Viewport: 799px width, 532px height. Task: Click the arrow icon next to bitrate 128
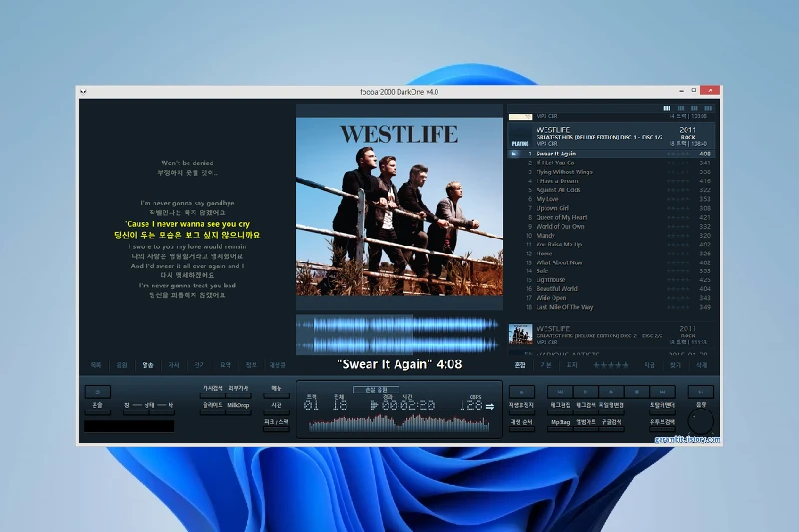click(490, 406)
